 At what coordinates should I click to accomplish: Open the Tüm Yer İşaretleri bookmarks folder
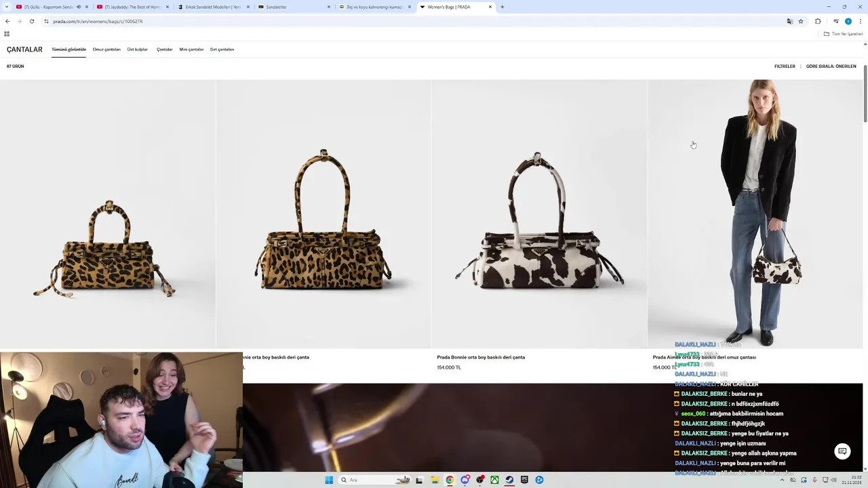tap(844, 34)
